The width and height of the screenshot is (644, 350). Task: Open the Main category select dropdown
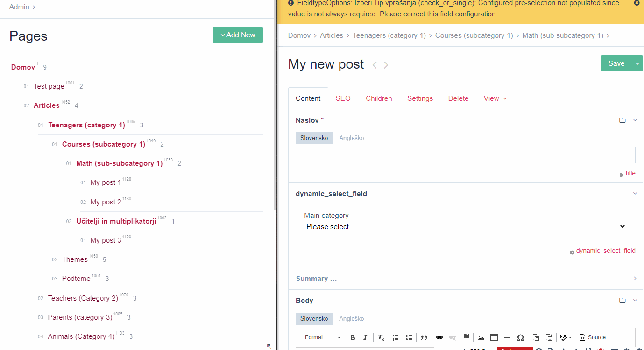coord(465,226)
